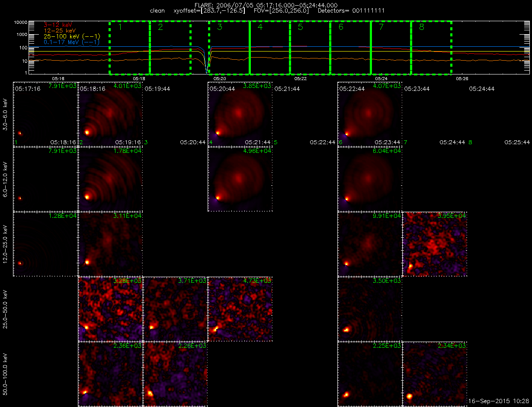Select the 50.0-100.0 keV image with peak 2.25E+03
This screenshot has width=532, height=407.
click(370, 374)
